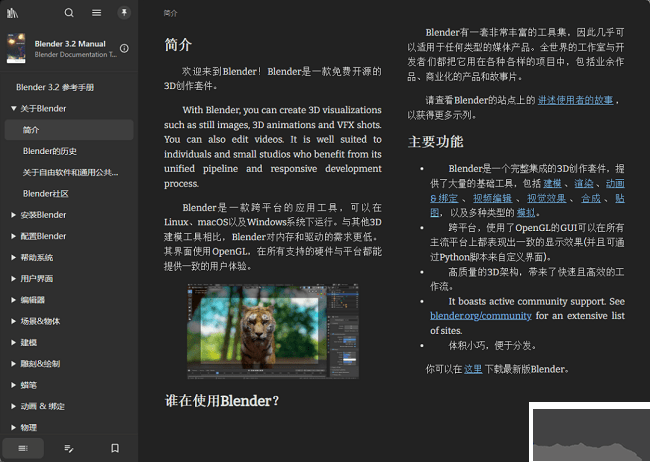650x462 pixels.
Task: Click the search magnifier icon
Action: 69,13
